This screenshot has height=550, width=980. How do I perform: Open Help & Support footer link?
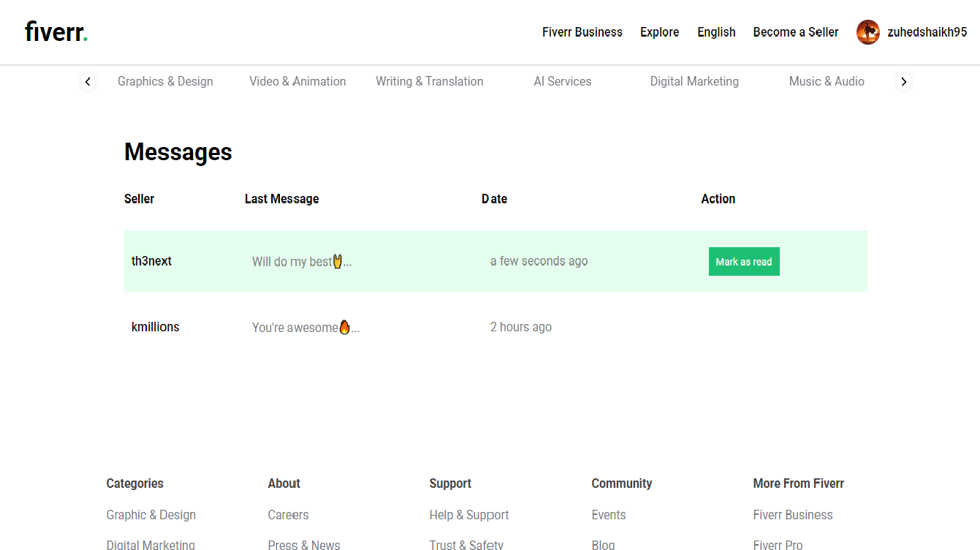coord(469,515)
